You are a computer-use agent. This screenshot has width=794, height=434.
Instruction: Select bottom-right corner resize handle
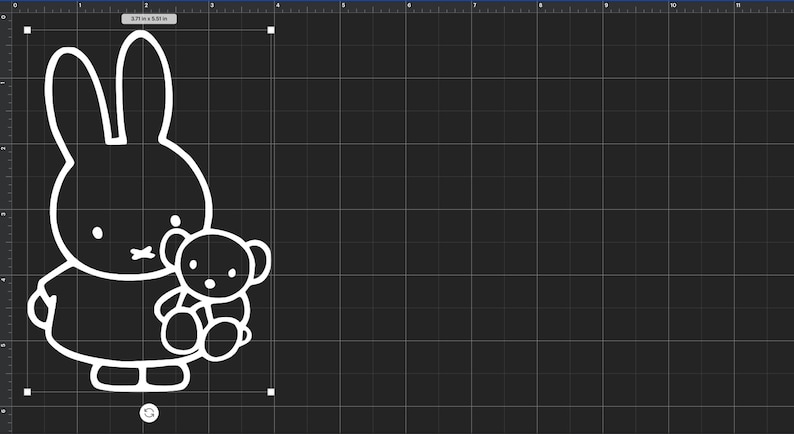tap(271, 392)
